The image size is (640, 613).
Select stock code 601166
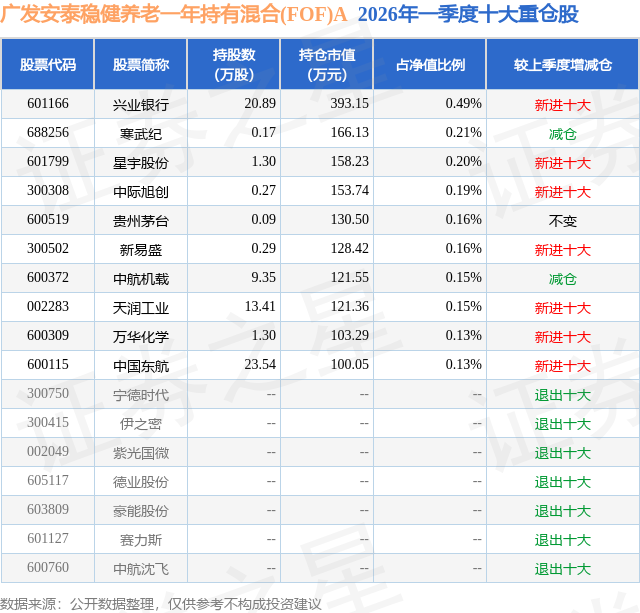click(x=48, y=104)
